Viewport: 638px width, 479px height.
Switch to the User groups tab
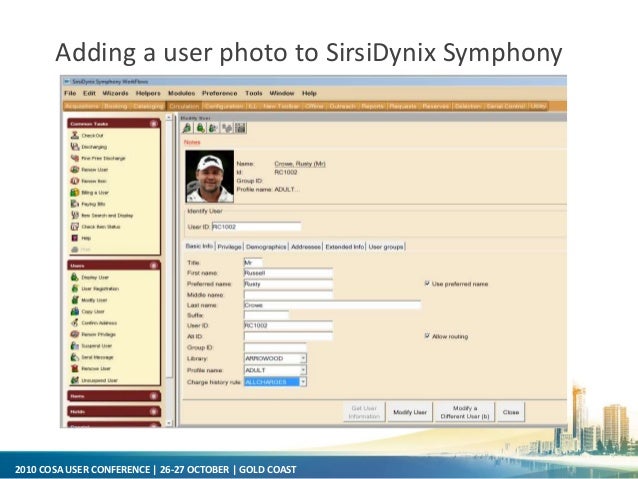[x=386, y=247]
